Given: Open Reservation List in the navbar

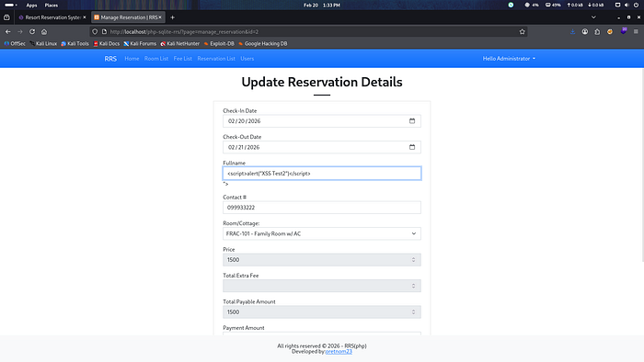Looking at the screenshot, I should click(x=216, y=59).
